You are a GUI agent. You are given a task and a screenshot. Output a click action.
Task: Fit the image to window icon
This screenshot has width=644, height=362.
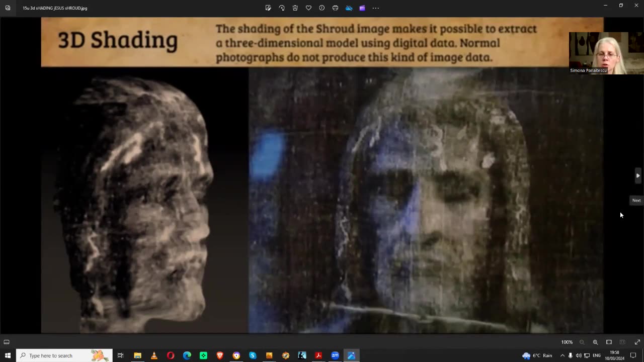pyautogui.click(x=609, y=342)
